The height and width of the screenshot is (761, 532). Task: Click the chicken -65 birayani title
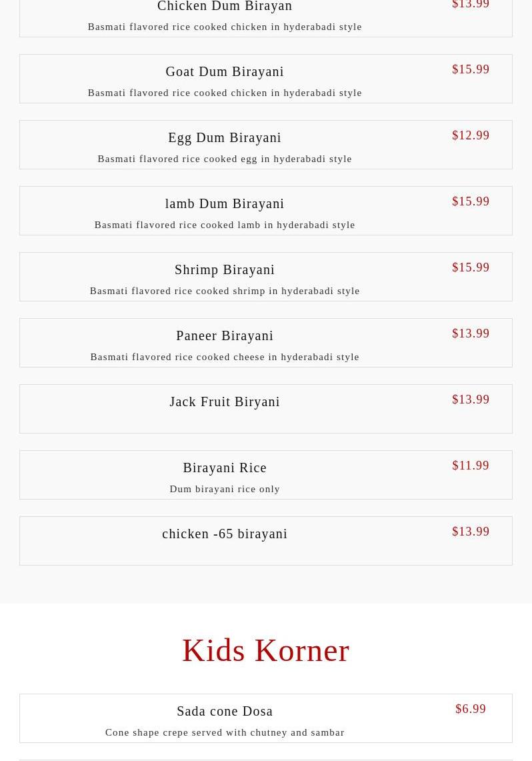pyautogui.click(x=225, y=534)
